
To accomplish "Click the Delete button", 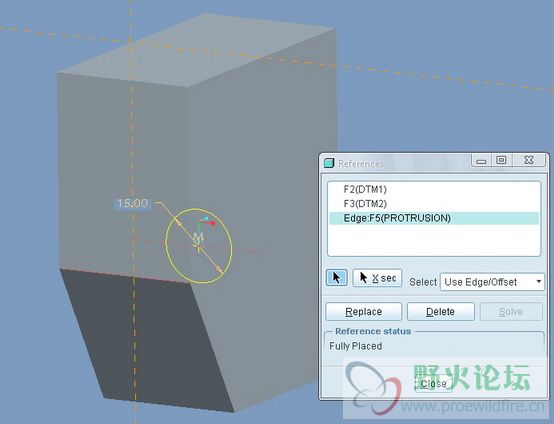I will coord(441,312).
